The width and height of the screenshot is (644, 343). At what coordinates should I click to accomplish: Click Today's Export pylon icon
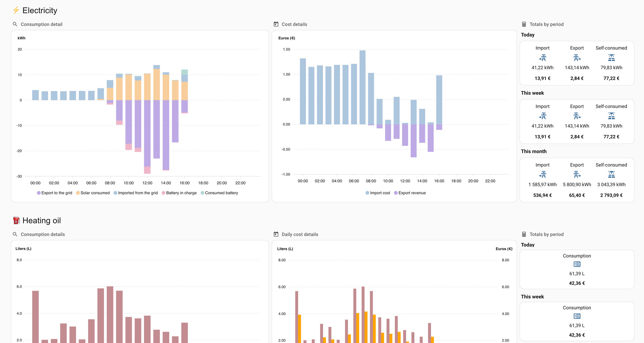click(577, 58)
